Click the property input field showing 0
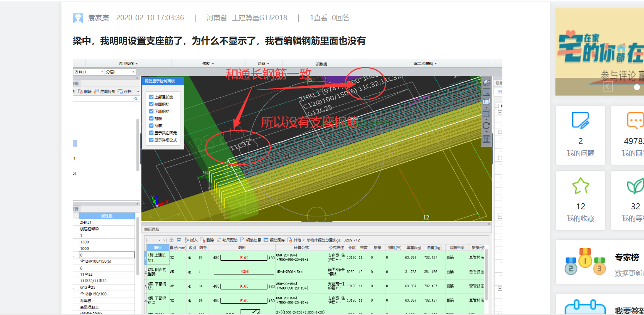The width and height of the screenshot is (644, 315). click(x=107, y=255)
